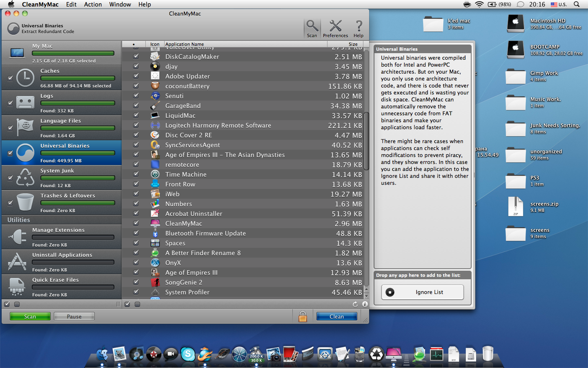Select the Age of Empires III row
The height and width of the screenshot is (368, 588).
tap(243, 272)
